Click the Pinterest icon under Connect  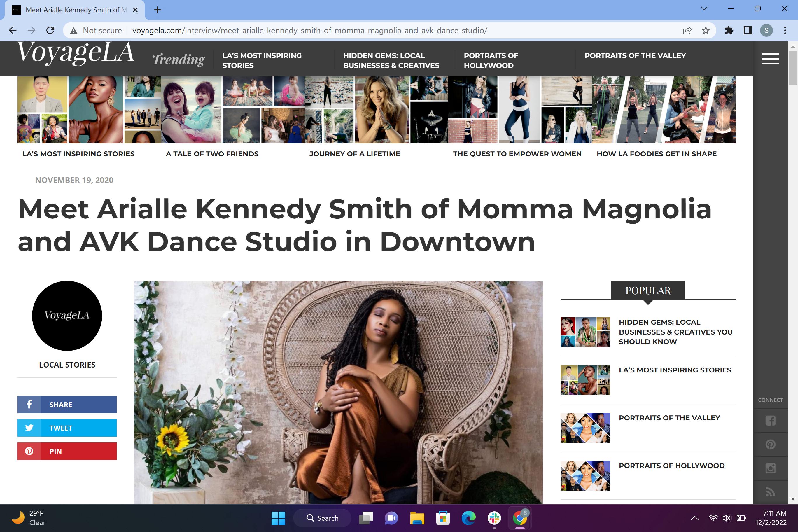pos(770,444)
